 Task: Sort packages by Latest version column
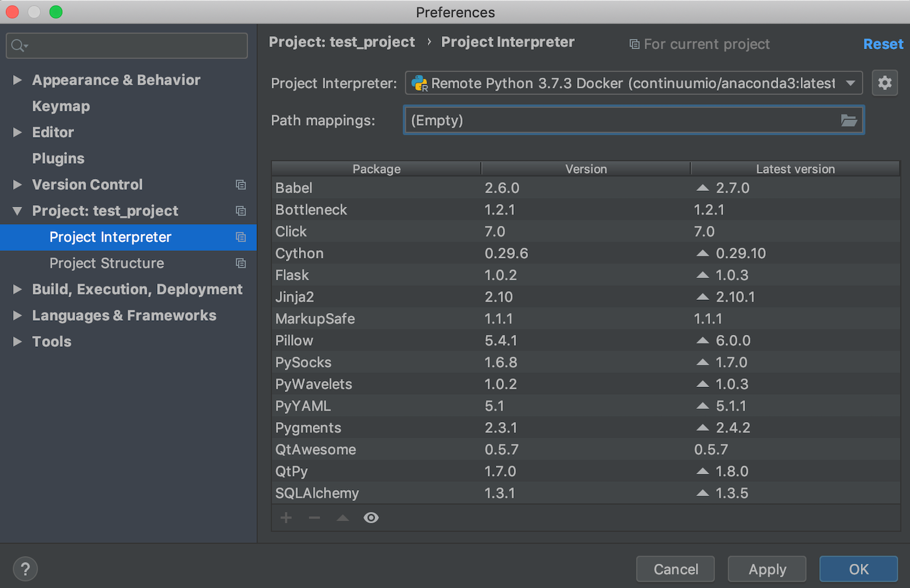pos(795,169)
